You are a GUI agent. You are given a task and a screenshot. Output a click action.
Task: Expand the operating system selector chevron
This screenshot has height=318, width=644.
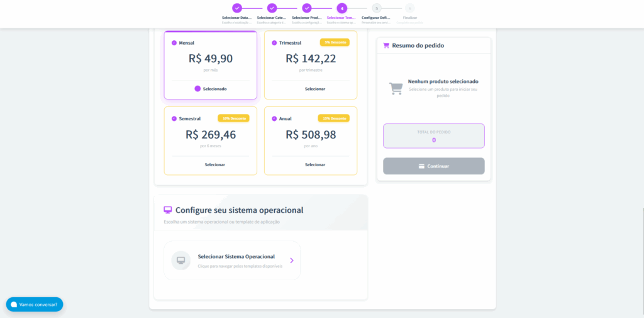[291, 260]
